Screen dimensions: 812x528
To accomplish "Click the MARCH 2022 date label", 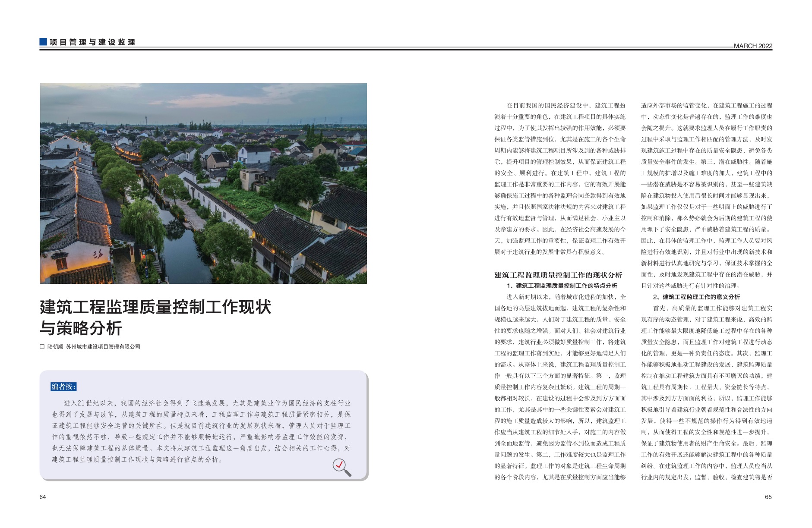I will (x=753, y=46).
